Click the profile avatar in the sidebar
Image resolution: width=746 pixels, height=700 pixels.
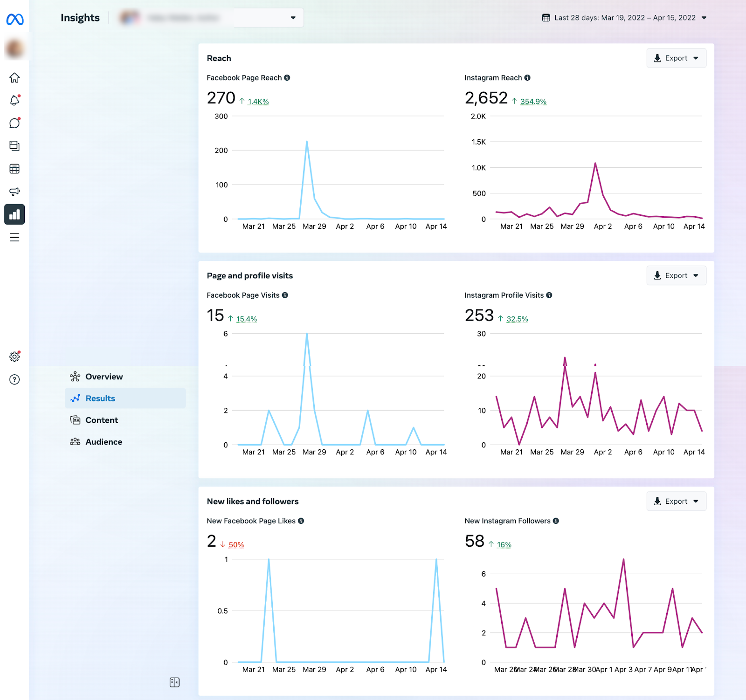(x=14, y=48)
